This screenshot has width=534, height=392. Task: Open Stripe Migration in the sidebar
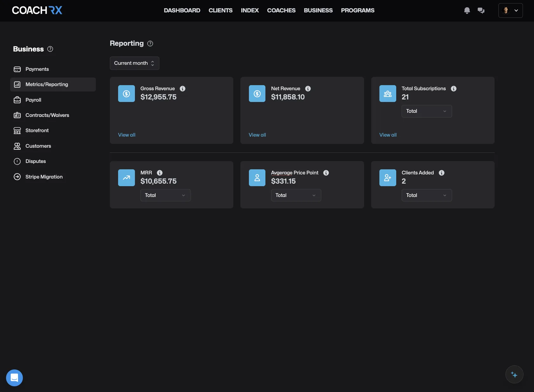click(x=53, y=177)
